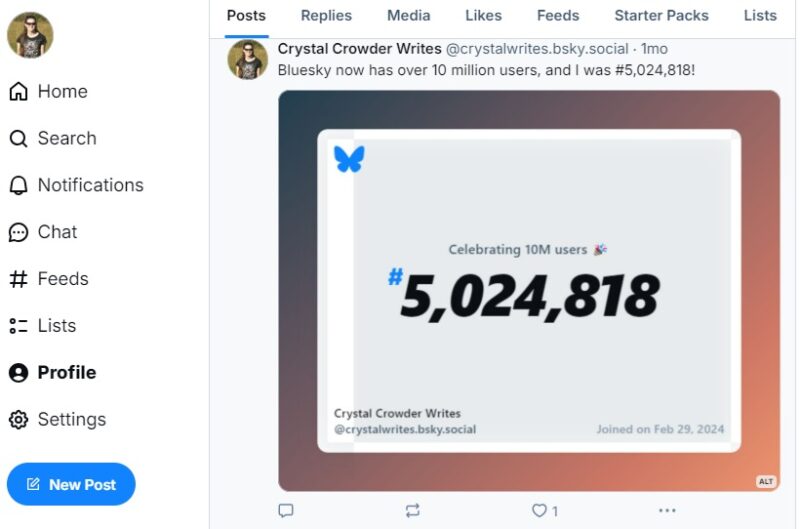Like the post with heart icon
This screenshot has height=529, width=800.
pyautogui.click(x=540, y=511)
